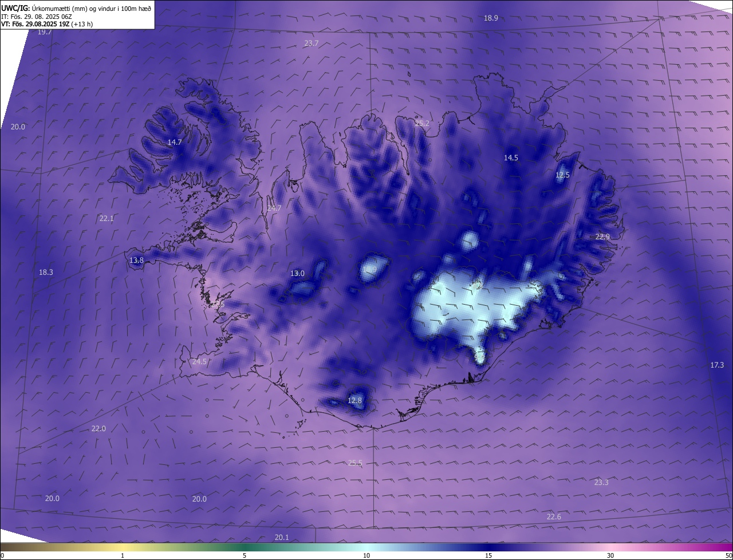Select the 20.1 value above the color scale
Viewport: 733px width, 560px height.
[x=282, y=537]
